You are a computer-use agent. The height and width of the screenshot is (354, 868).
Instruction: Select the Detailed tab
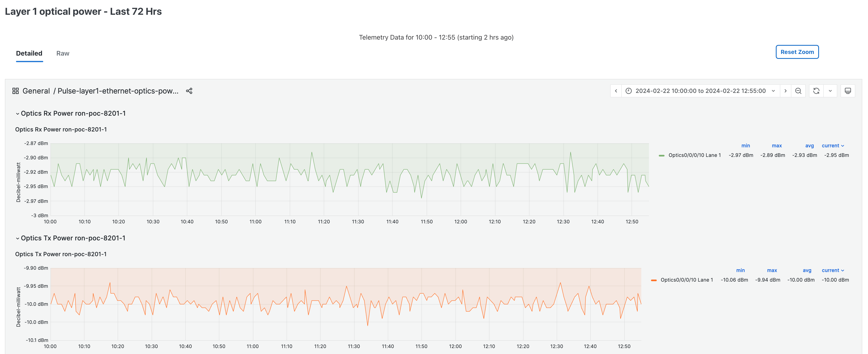point(29,53)
